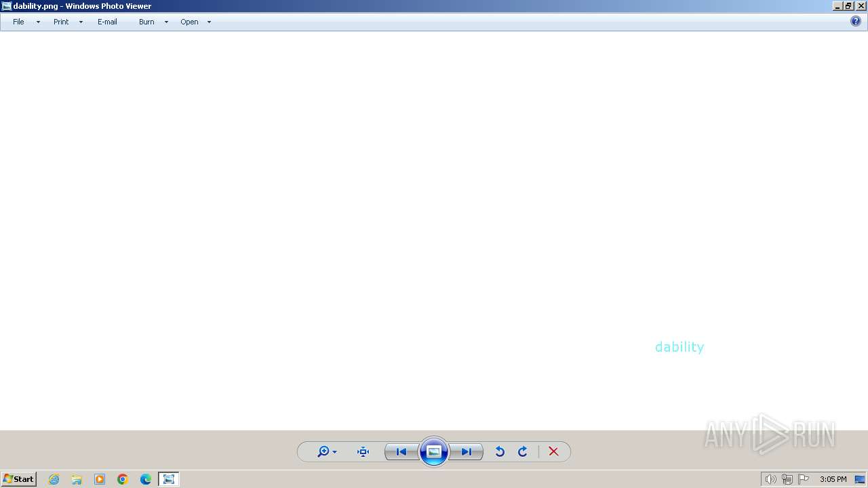Restore down the Photo Viewer window
Viewport: 868px width, 488px height.
point(848,6)
